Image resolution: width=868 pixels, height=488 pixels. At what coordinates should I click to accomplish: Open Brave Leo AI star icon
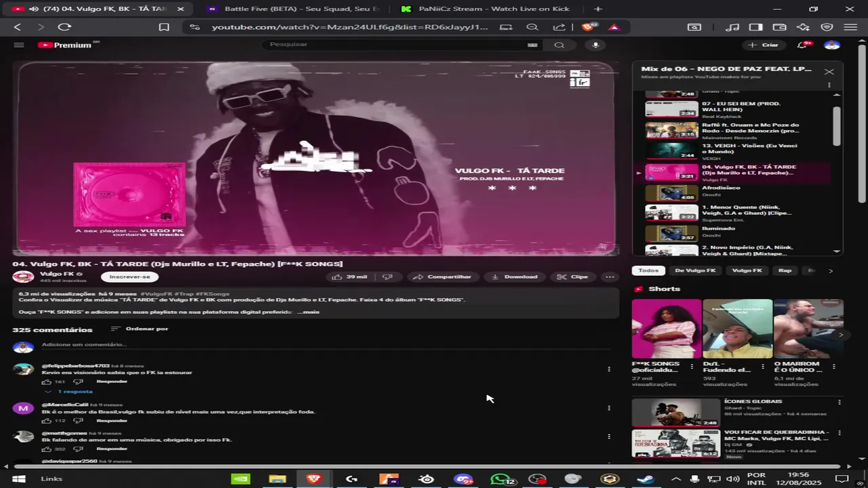pyautogui.click(x=803, y=27)
